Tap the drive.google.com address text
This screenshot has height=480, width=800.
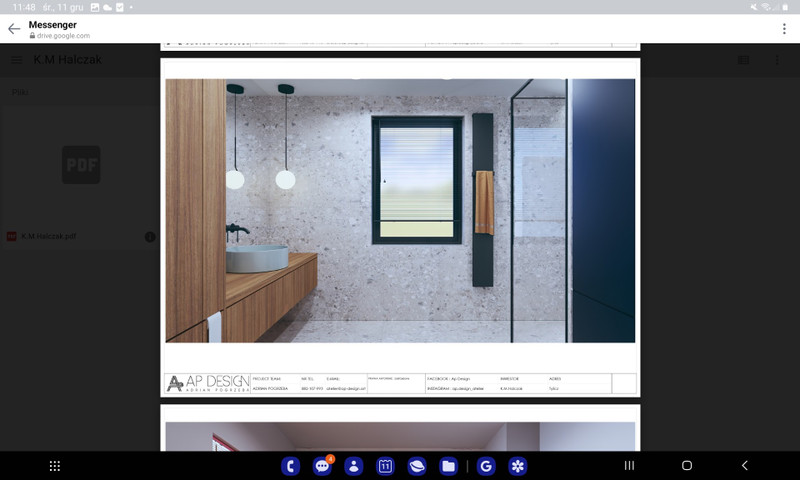point(66,35)
